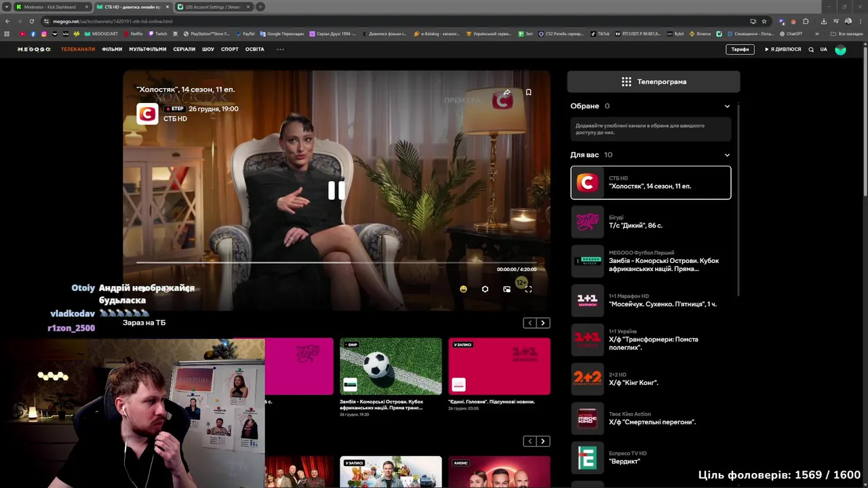This screenshot has width=868, height=488.
Task: Open the ШОУ menu item
Action: pyautogui.click(x=208, y=49)
